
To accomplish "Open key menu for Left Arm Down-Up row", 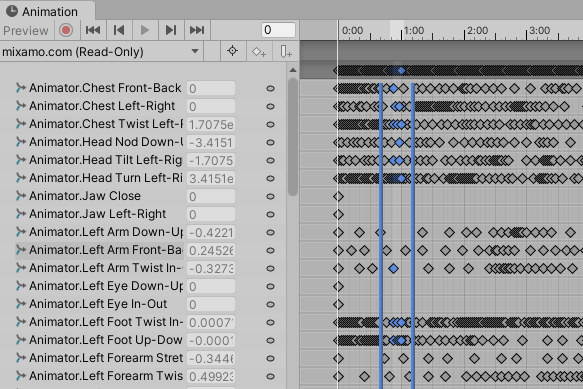I will pos(270,232).
